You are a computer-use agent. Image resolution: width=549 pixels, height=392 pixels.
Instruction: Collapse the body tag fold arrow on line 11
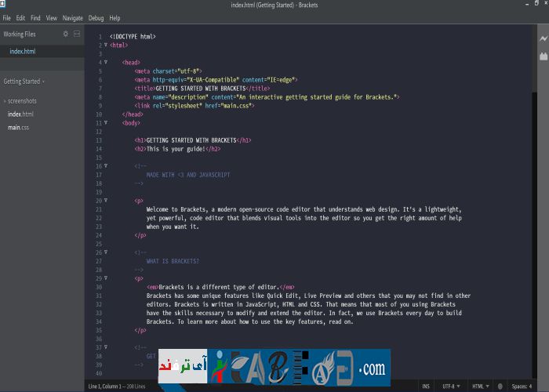pyautogui.click(x=105, y=122)
